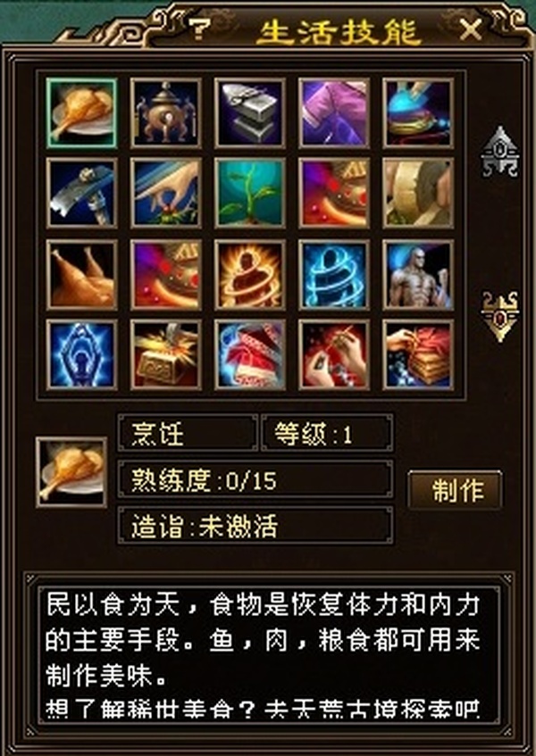Select the cooking roast chicken leg skill icon
Viewport: 536px width, 756px height.
81,112
